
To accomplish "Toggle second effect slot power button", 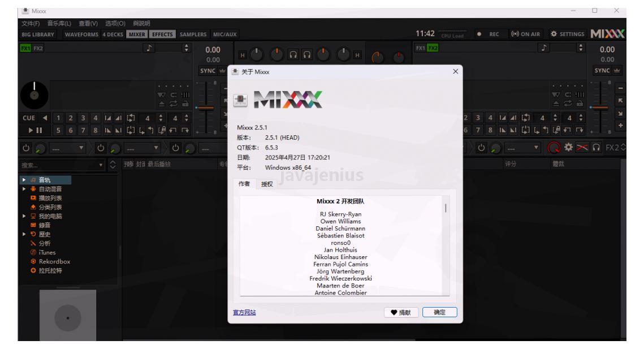I will (x=101, y=148).
